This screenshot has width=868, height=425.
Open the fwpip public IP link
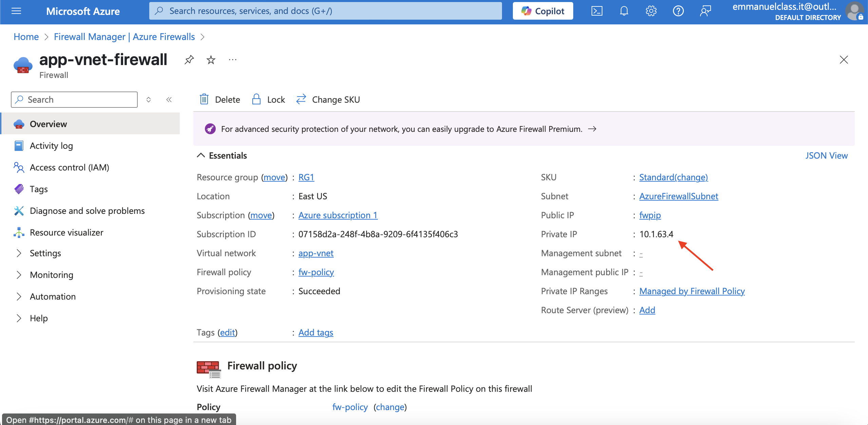click(x=650, y=215)
